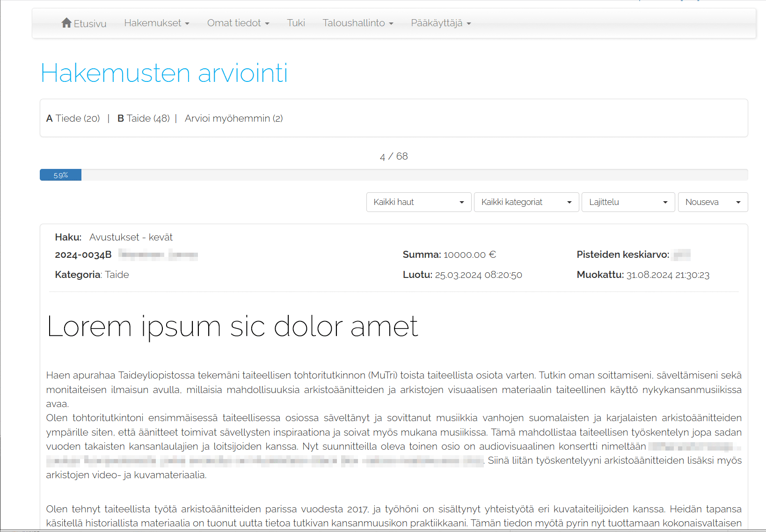
Task: Click the 5.9% progress bar
Action: tap(61, 175)
